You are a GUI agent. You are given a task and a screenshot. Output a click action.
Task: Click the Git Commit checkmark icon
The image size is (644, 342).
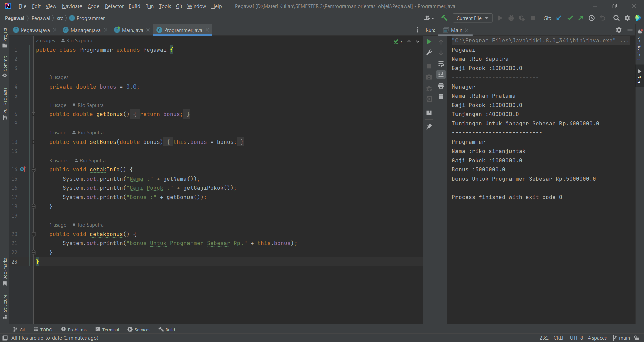(x=570, y=18)
